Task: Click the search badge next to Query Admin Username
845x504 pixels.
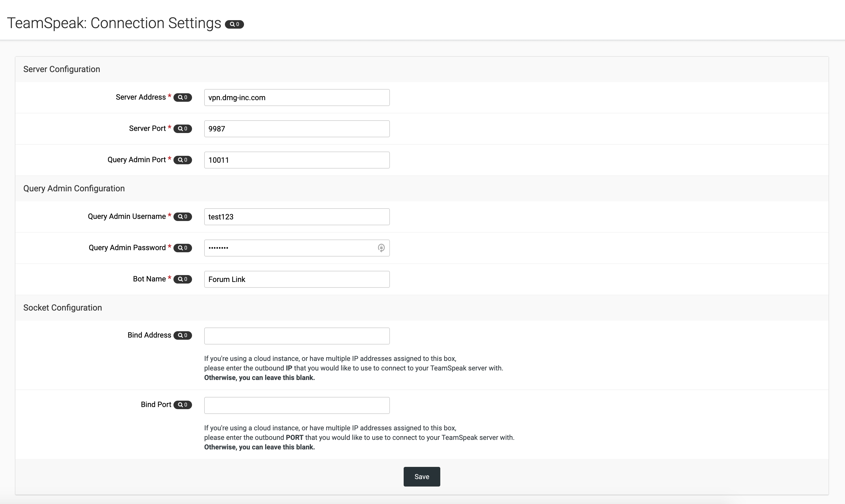Action: click(182, 217)
